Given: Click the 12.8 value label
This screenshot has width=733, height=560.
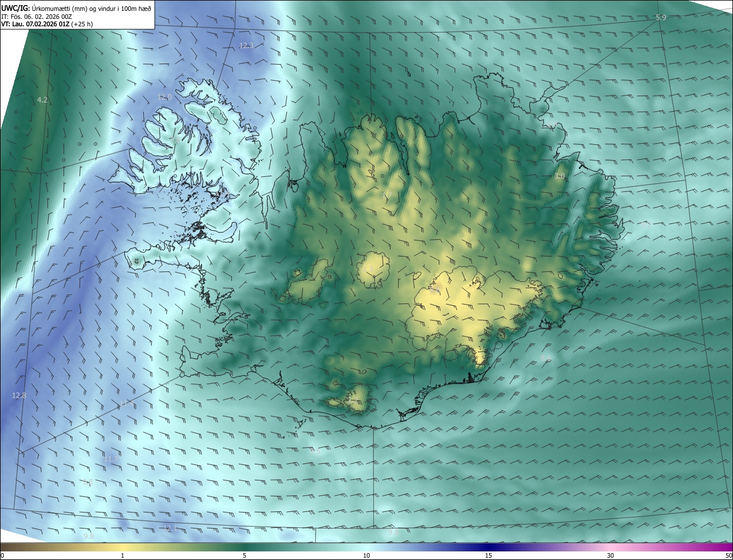Looking at the screenshot, I should click(x=19, y=395).
